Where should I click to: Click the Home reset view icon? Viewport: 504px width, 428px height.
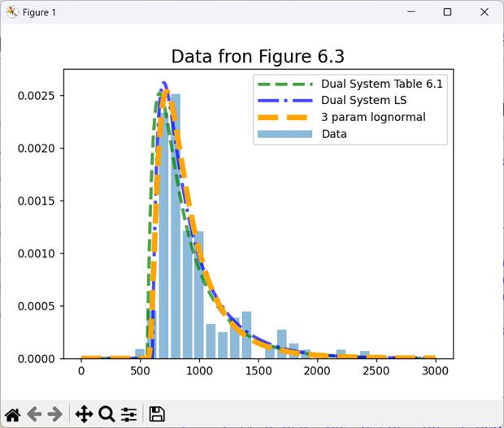[13, 414]
